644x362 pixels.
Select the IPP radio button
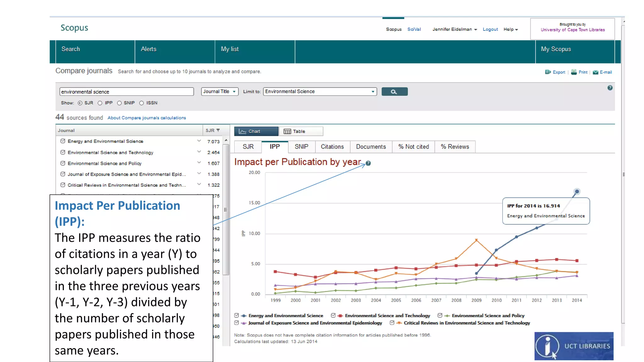(x=100, y=103)
